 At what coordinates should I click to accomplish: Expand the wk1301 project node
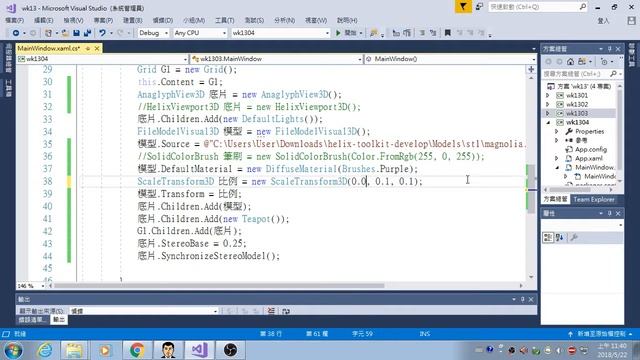coord(548,96)
